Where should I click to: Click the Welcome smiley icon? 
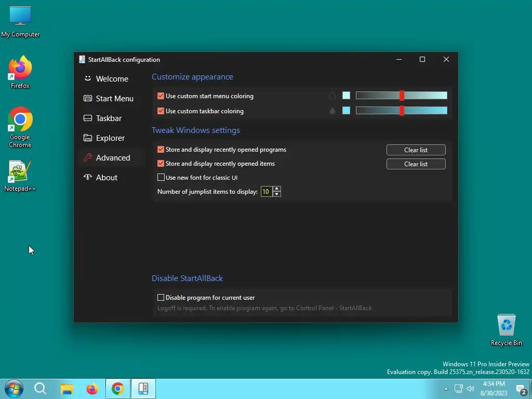(87, 78)
